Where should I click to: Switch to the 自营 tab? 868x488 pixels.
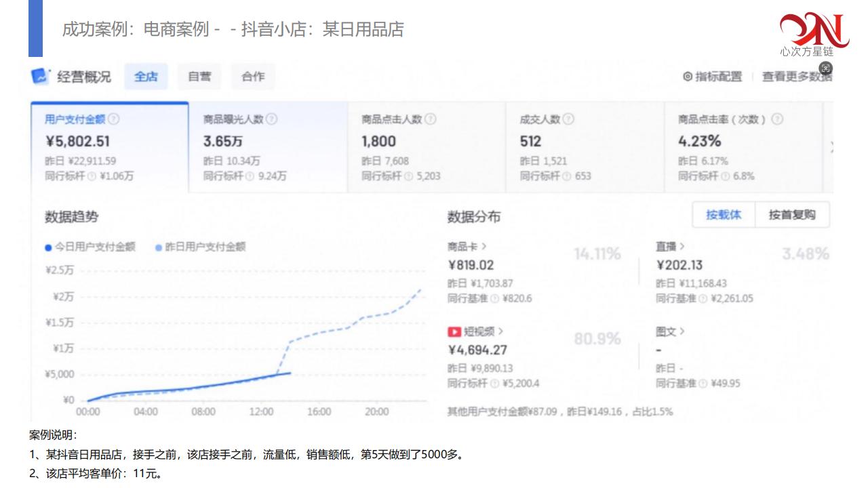pyautogui.click(x=199, y=77)
